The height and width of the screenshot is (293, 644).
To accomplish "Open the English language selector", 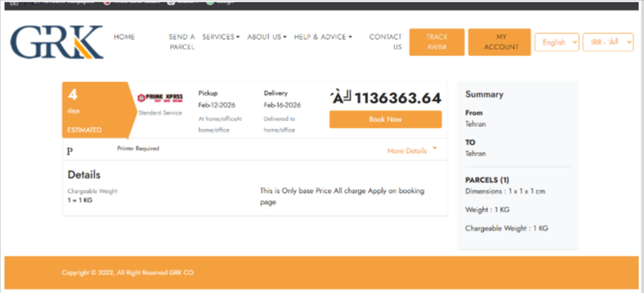I will coord(556,42).
